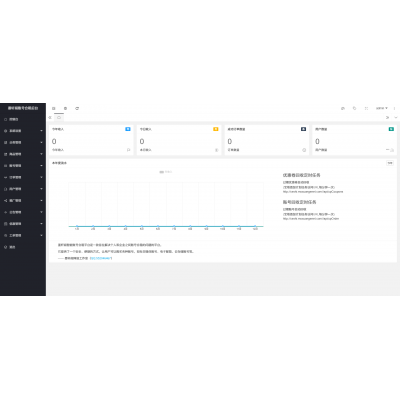The height and width of the screenshot is (400, 400).
Task: Click the 退出 logout item in the sidebar
Action: (x=23, y=247)
